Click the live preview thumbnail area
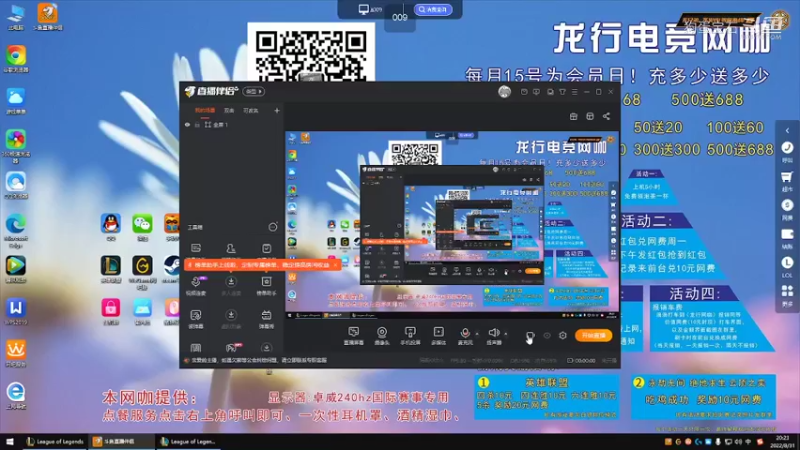This screenshot has width=800, height=450. 452,225
